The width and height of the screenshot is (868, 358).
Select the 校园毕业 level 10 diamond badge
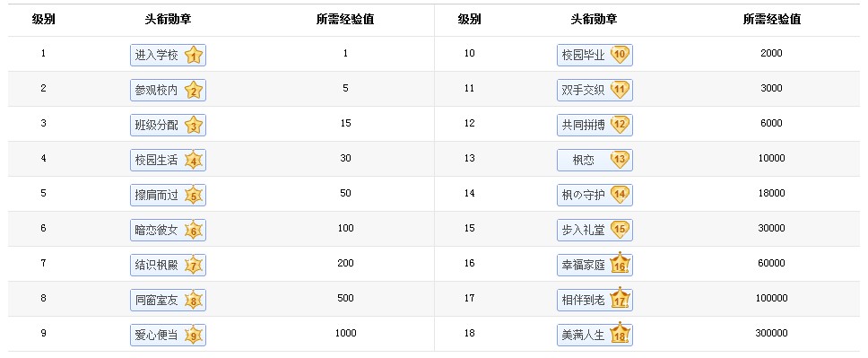595,55
